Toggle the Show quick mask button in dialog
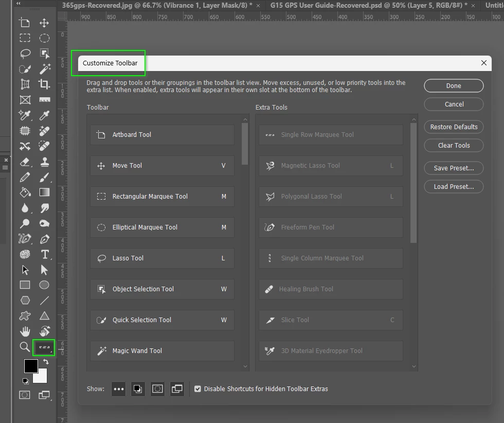 point(157,389)
